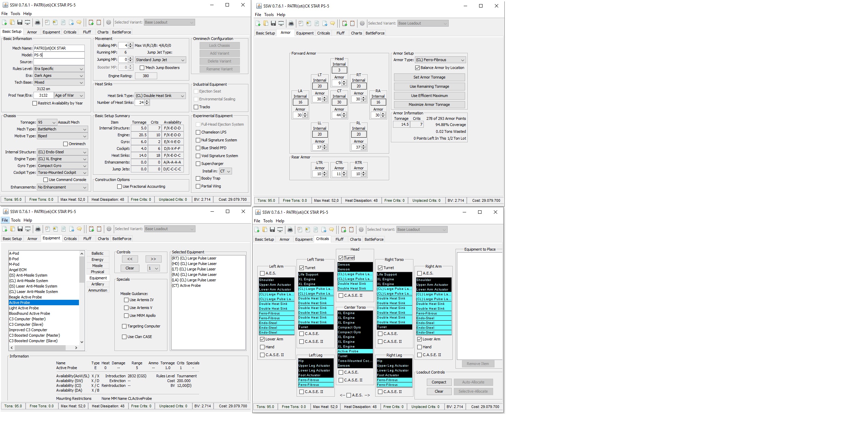Click Clear button in Equipment Controls

click(130, 268)
